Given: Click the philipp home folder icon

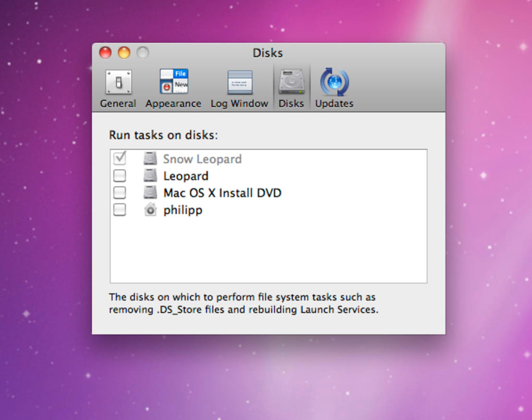Looking at the screenshot, I should pos(150,209).
